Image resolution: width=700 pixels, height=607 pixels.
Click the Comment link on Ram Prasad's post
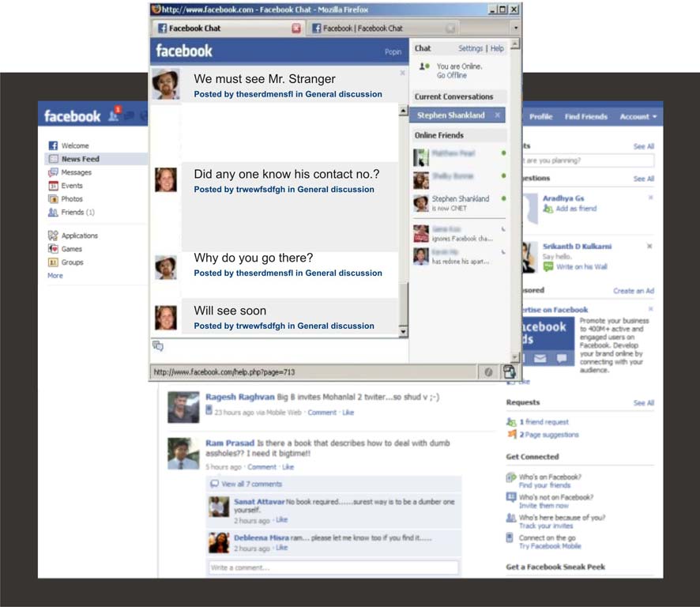coord(262,467)
